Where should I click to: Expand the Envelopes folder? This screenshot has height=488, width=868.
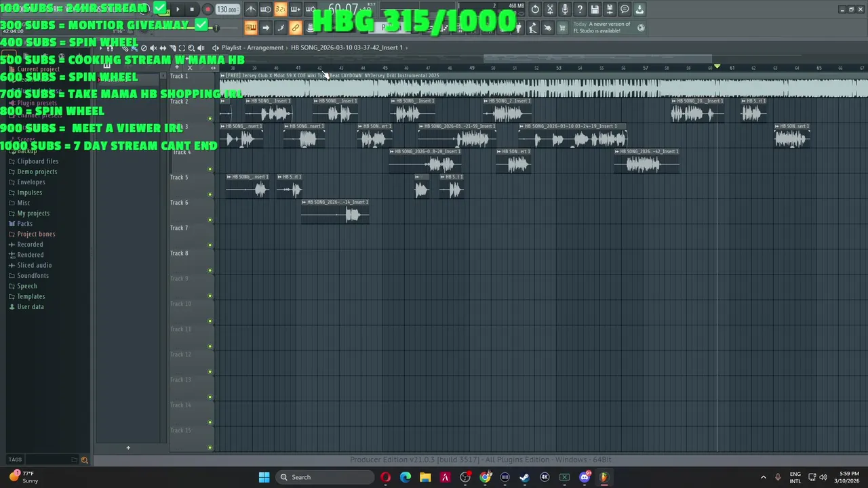pyautogui.click(x=31, y=182)
